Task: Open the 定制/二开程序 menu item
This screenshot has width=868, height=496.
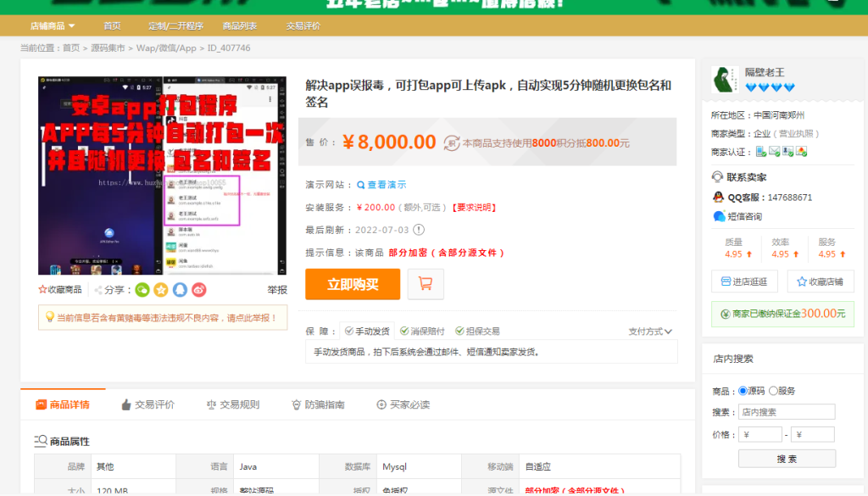Action: pos(178,25)
